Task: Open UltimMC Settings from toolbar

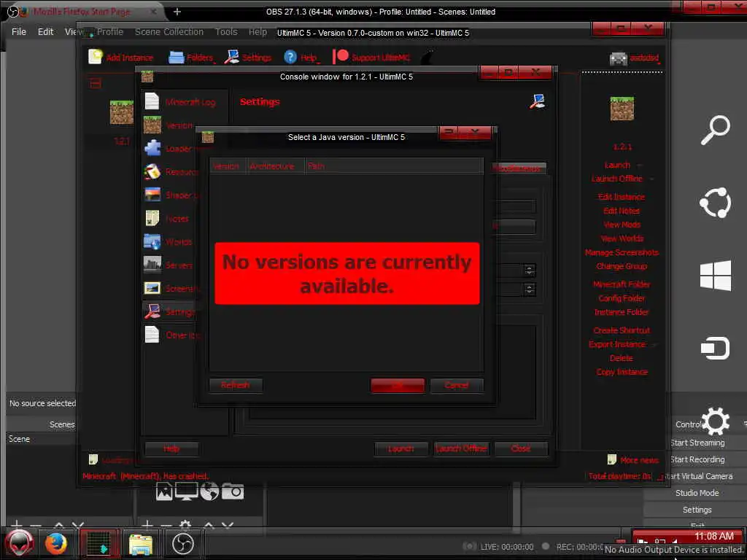Action: pos(248,57)
